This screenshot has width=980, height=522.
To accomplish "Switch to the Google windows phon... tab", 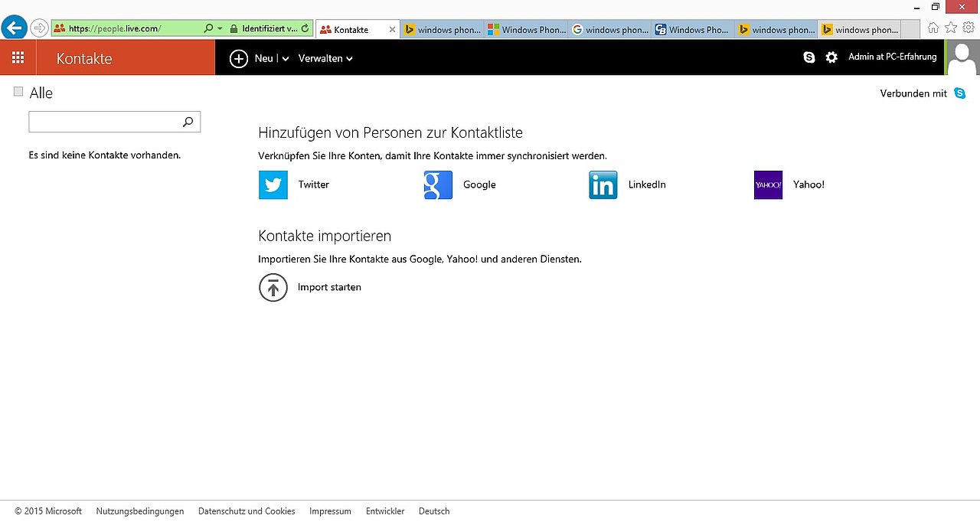I will click(610, 30).
